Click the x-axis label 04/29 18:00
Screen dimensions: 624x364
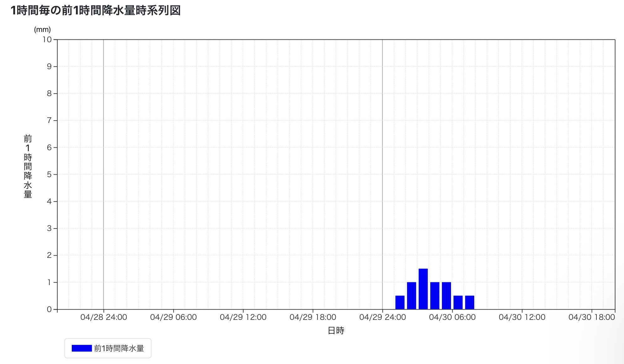313,317
